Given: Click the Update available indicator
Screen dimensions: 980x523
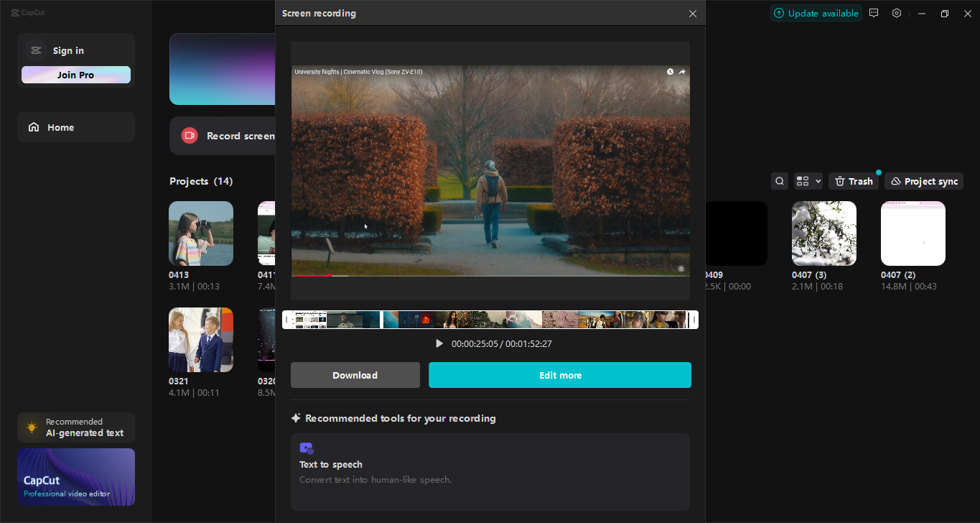Looking at the screenshot, I should pos(815,13).
